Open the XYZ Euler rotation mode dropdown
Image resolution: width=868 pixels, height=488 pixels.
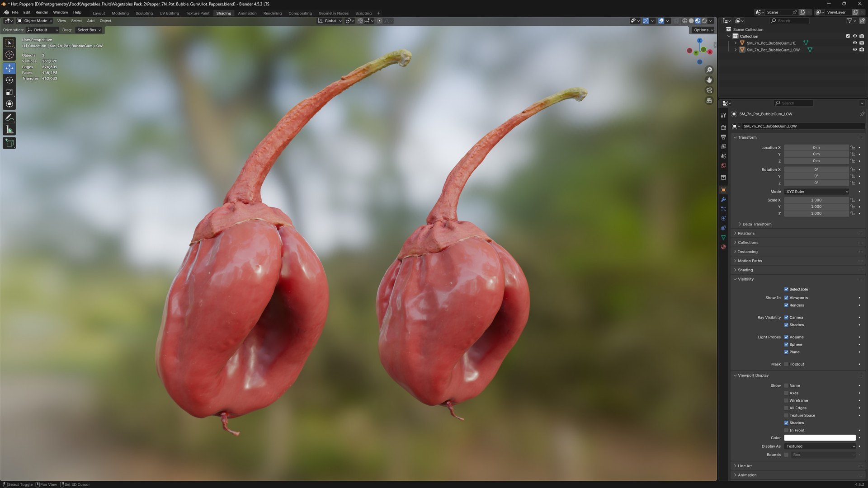click(817, 192)
